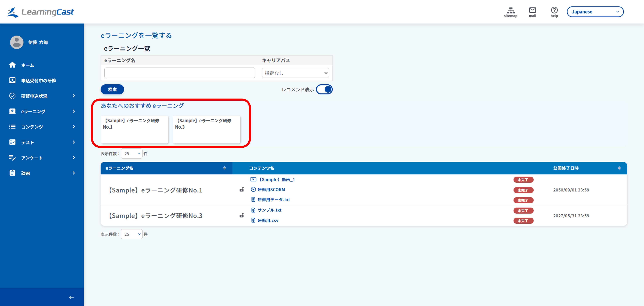Open the Japanese language dropdown
The image size is (644, 306).
[x=595, y=12]
